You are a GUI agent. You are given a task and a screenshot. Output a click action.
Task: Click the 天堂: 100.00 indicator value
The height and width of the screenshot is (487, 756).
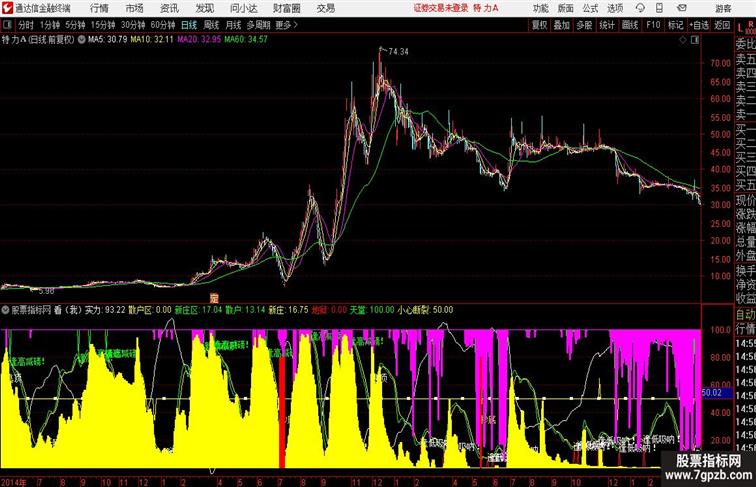tap(372, 310)
